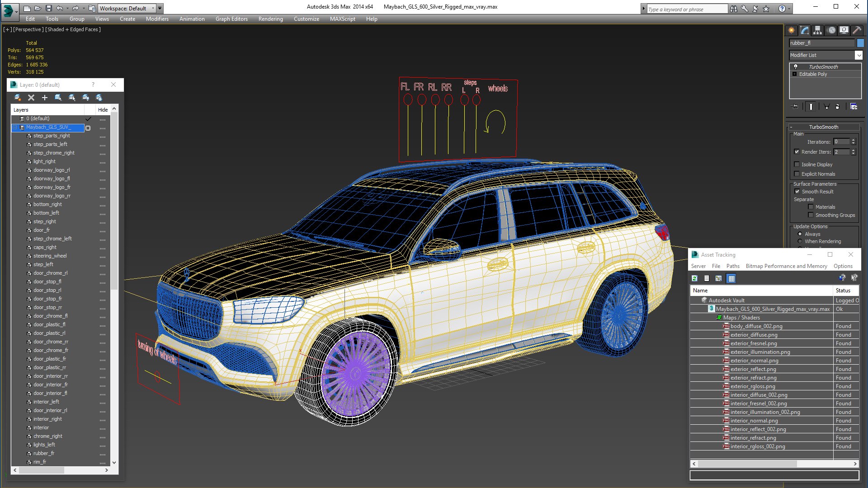Open the Create command panel tab
868x488 pixels.
[x=792, y=30]
